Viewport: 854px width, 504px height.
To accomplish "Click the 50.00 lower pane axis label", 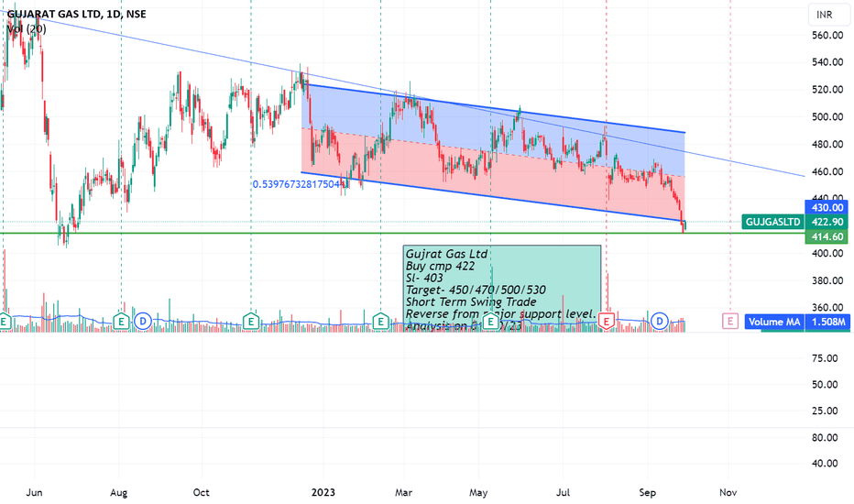I will [x=825, y=385].
